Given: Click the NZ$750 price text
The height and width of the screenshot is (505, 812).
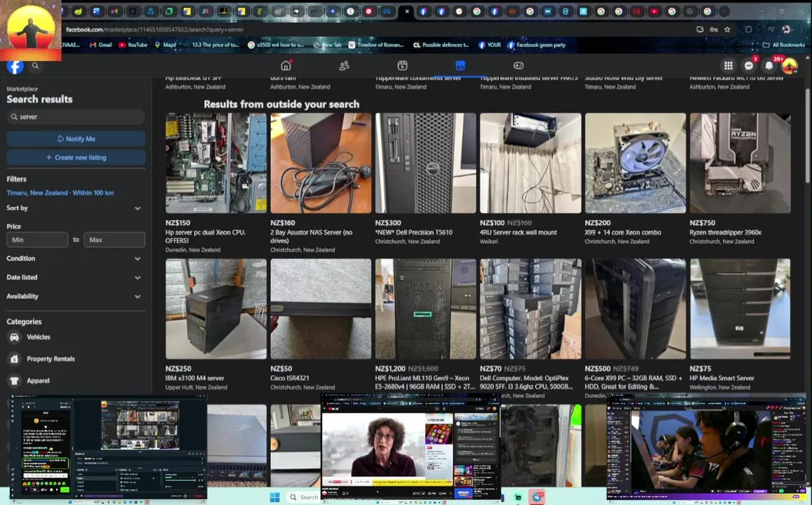Looking at the screenshot, I should [703, 223].
